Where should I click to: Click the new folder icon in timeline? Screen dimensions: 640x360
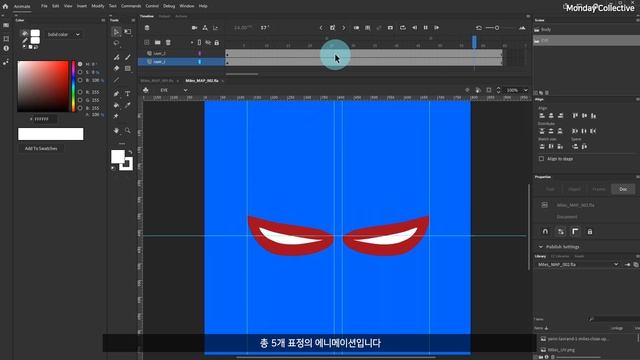click(158, 42)
